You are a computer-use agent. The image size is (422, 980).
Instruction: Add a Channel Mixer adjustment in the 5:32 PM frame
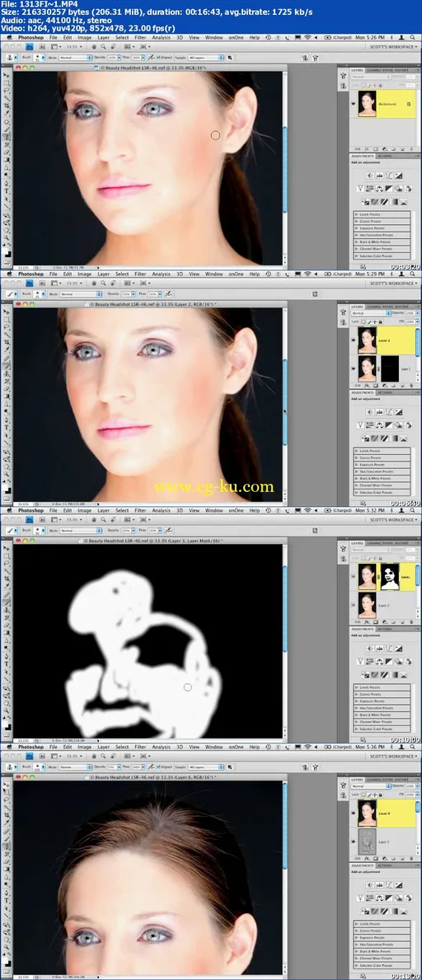point(408,661)
